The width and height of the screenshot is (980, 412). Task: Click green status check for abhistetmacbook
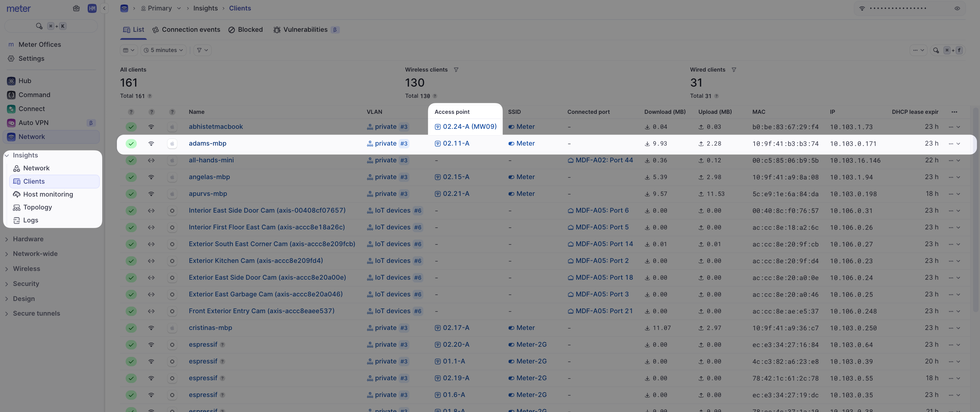(131, 127)
